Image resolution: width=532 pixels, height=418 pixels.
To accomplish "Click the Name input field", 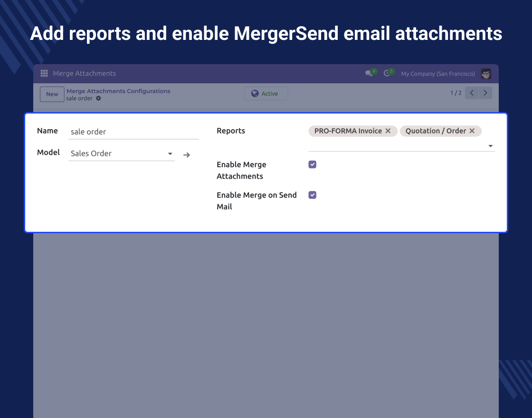I will pyautogui.click(x=133, y=132).
